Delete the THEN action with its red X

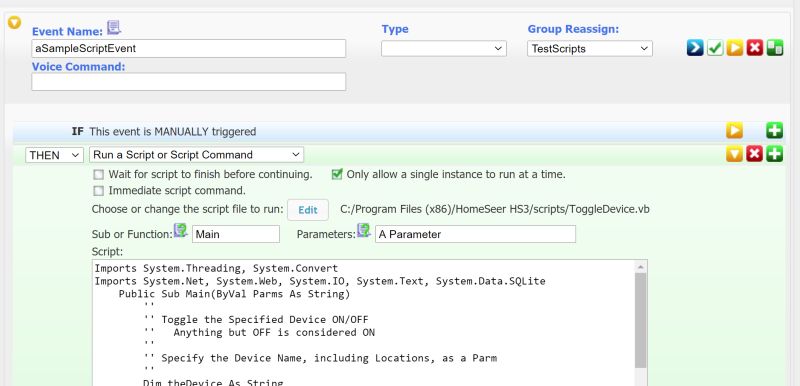pos(755,154)
